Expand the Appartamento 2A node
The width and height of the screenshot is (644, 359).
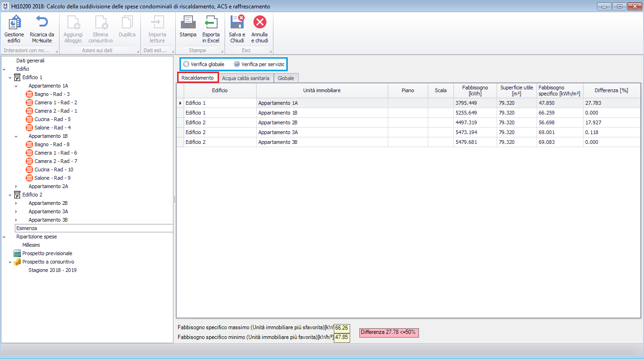click(x=16, y=187)
